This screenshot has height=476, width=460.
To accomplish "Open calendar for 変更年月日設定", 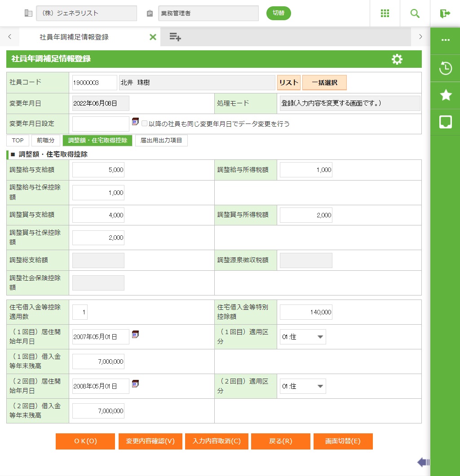I will [x=135, y=122].
